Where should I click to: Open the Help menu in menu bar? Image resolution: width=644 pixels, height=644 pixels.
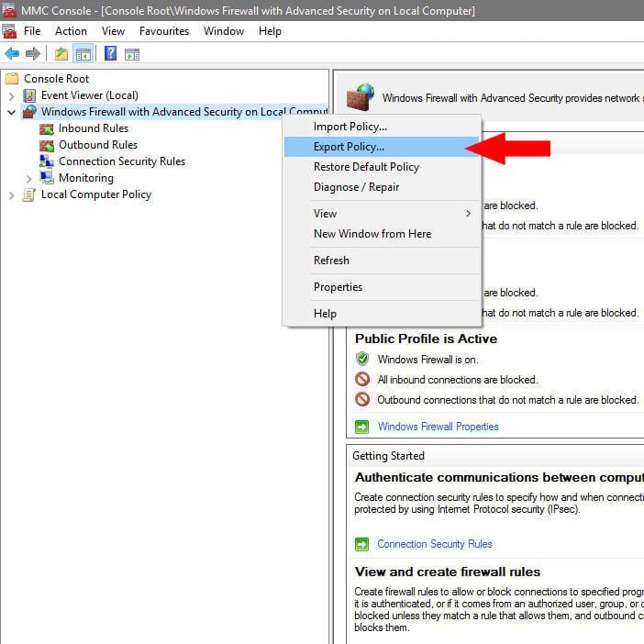(270, 31)
